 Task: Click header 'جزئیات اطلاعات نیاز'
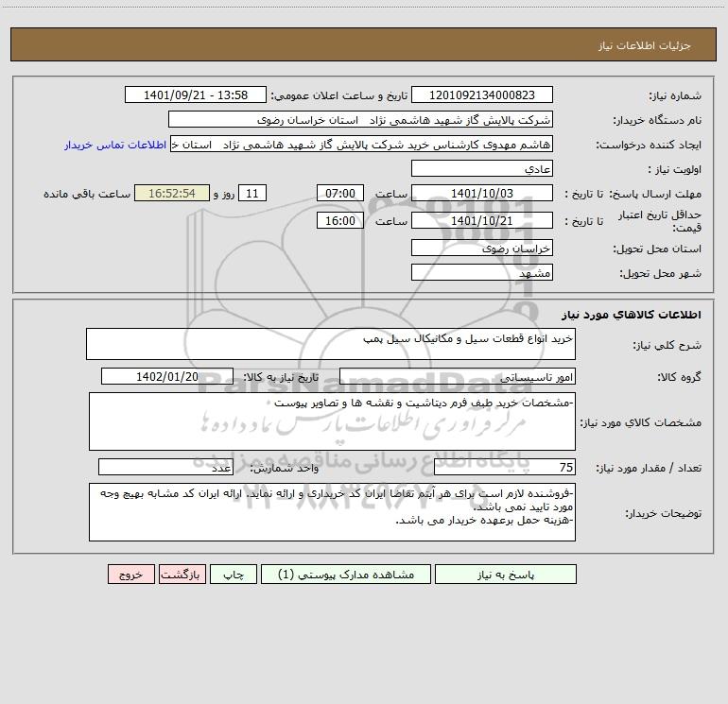coord(645,45)
